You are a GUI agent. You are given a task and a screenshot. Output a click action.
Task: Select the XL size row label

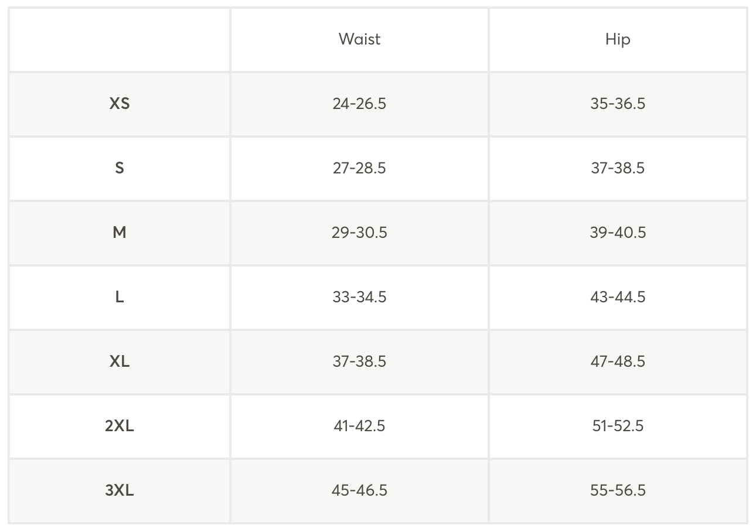[x=120, y=362]
